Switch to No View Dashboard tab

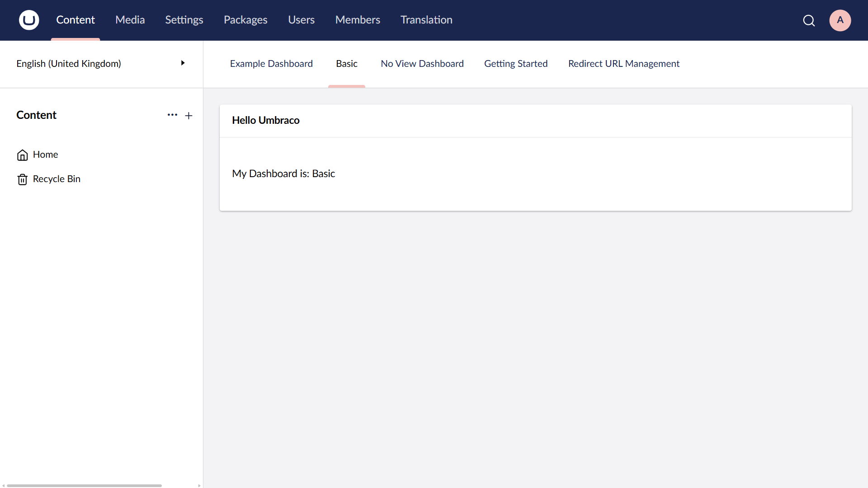point(422,64)
